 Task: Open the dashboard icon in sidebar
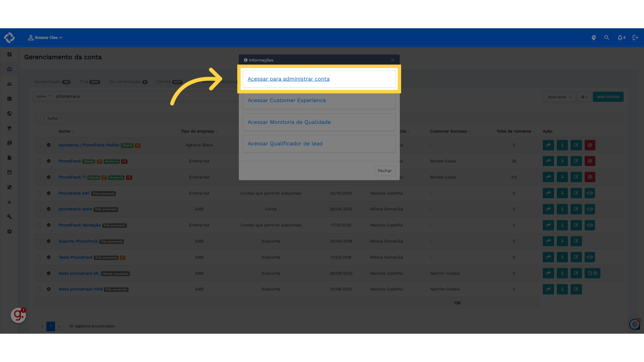(x=9, y=55)
